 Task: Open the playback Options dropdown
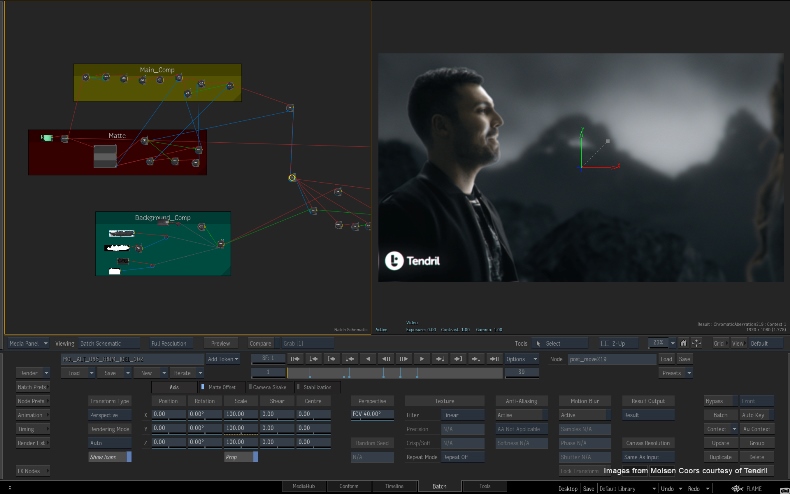pos(521,359)
